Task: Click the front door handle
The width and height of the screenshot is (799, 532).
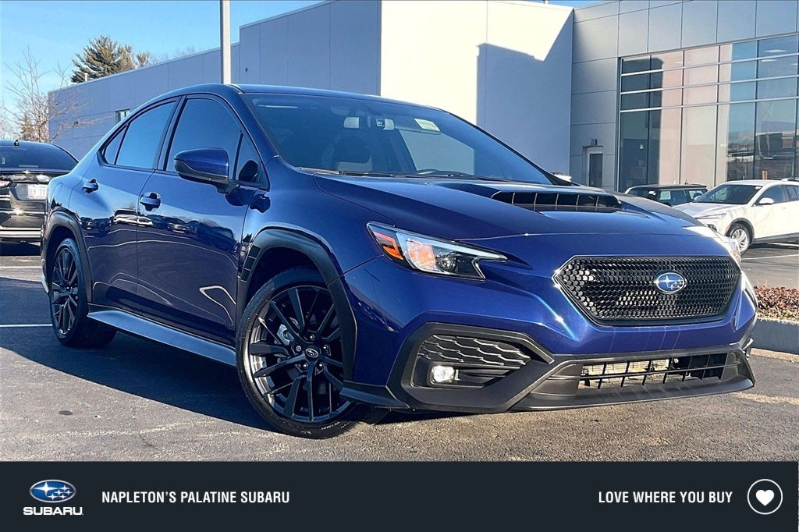Action: tap(151, 200)
